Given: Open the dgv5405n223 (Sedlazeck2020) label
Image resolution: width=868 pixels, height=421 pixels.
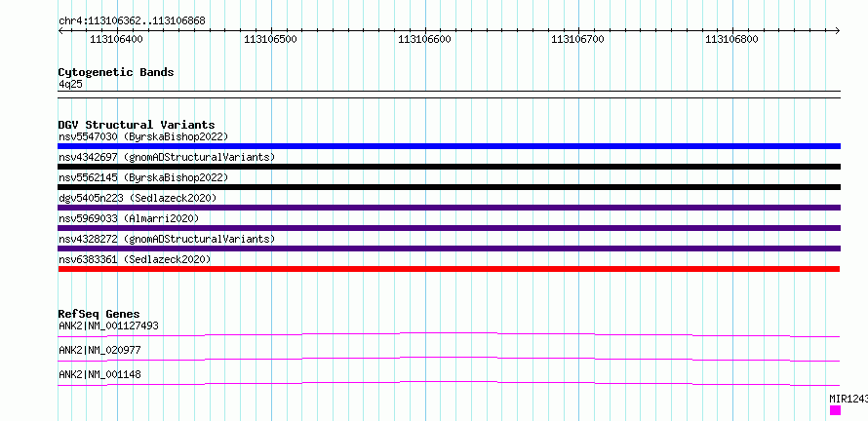Looking at the screenshot, I should 138,198.
